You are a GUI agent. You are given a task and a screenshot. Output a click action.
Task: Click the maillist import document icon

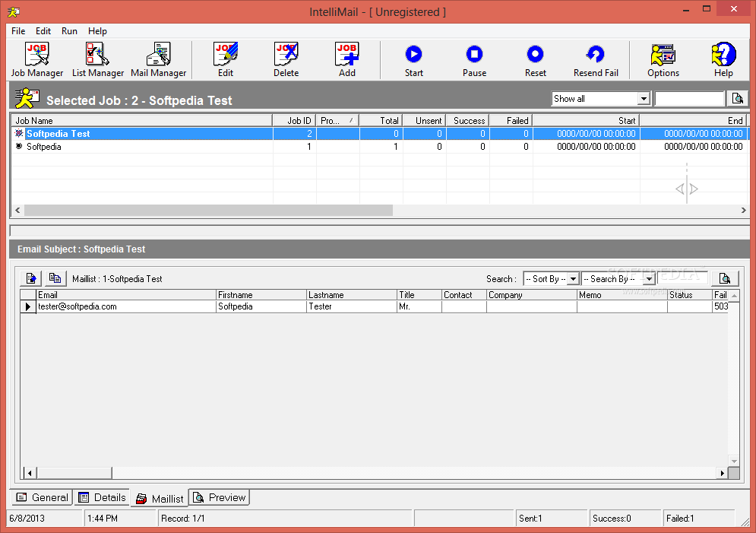tap(31, 278)
